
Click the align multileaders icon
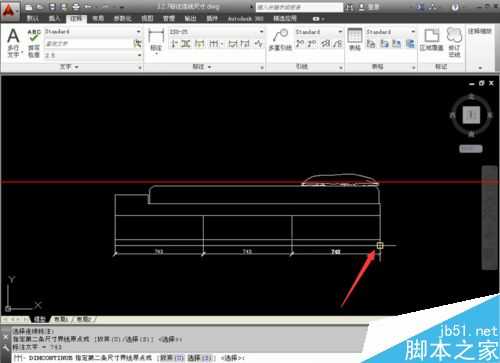pyautogui.click(x=326, y=44)
